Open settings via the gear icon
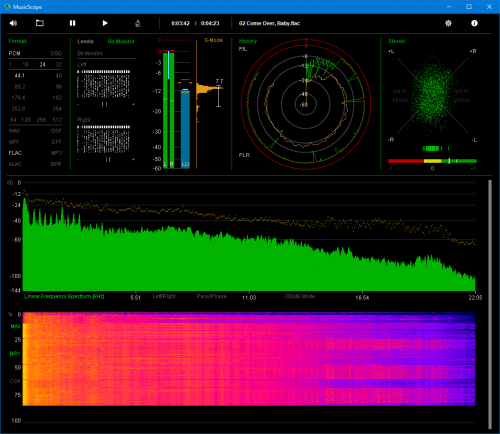The height and width of the screenshot is (434, 500). [x=448, y=23]
